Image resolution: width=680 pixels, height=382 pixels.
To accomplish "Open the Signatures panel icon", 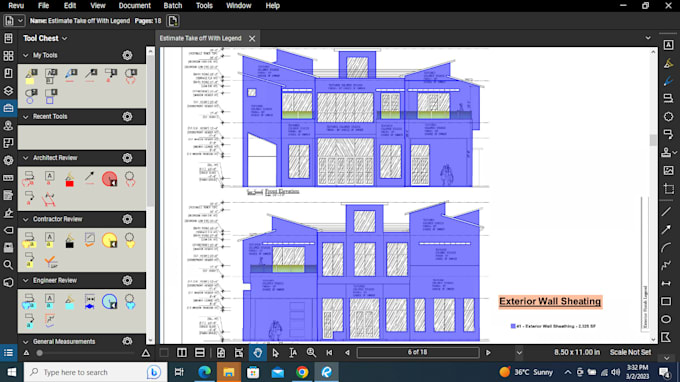I will [8, 213].
